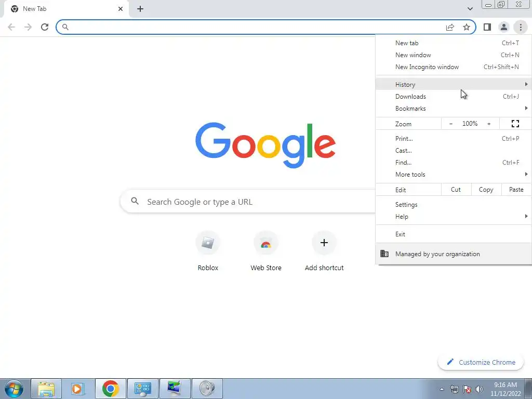
Task: Expand the History submenu
Action: 454,85
